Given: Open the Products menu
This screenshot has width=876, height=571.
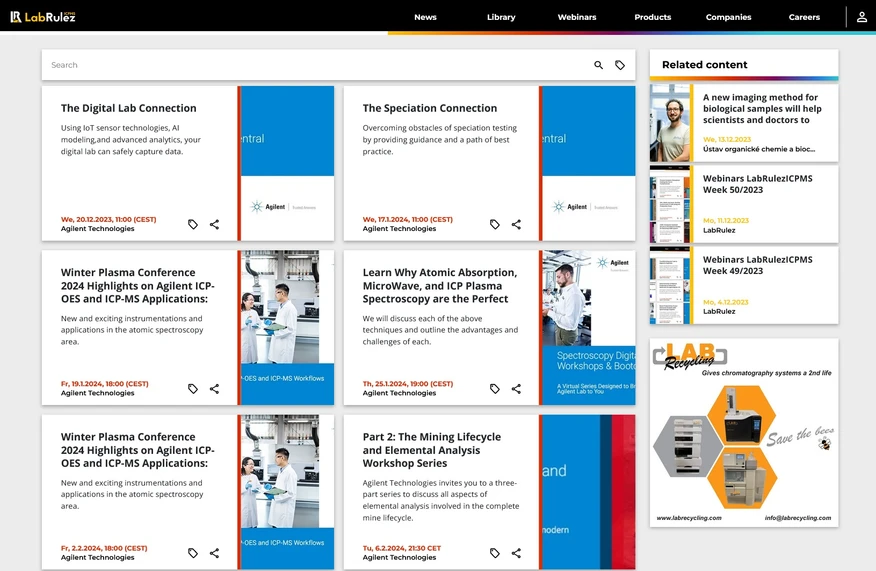Looking at the screenshot, I should 653,17.
